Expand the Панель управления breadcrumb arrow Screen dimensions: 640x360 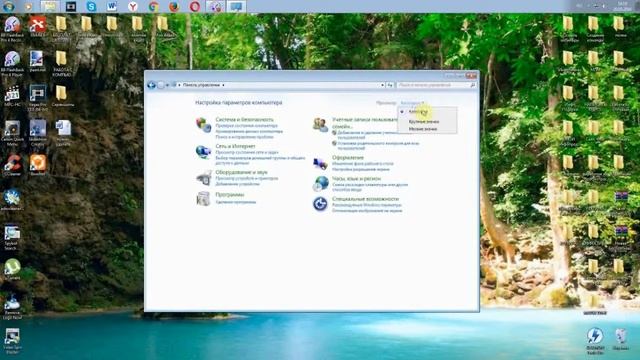pyautogui.click(x=223, y=85)
